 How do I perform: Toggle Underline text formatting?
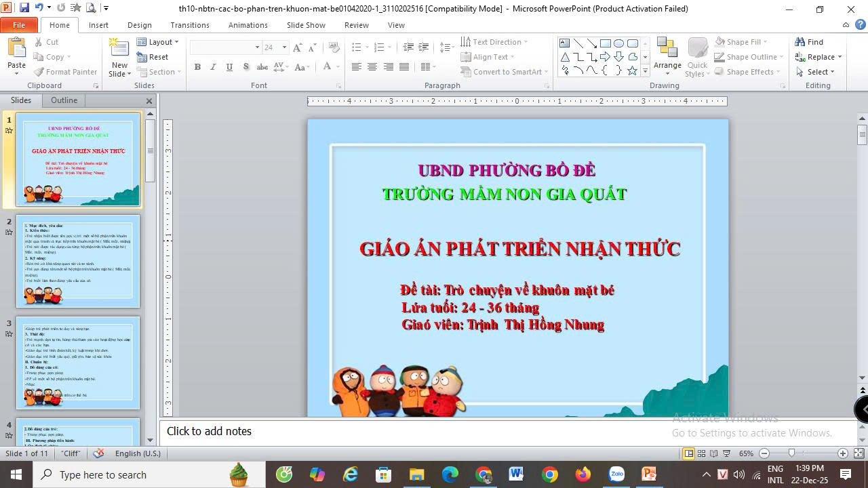click(x=229, y=67)
